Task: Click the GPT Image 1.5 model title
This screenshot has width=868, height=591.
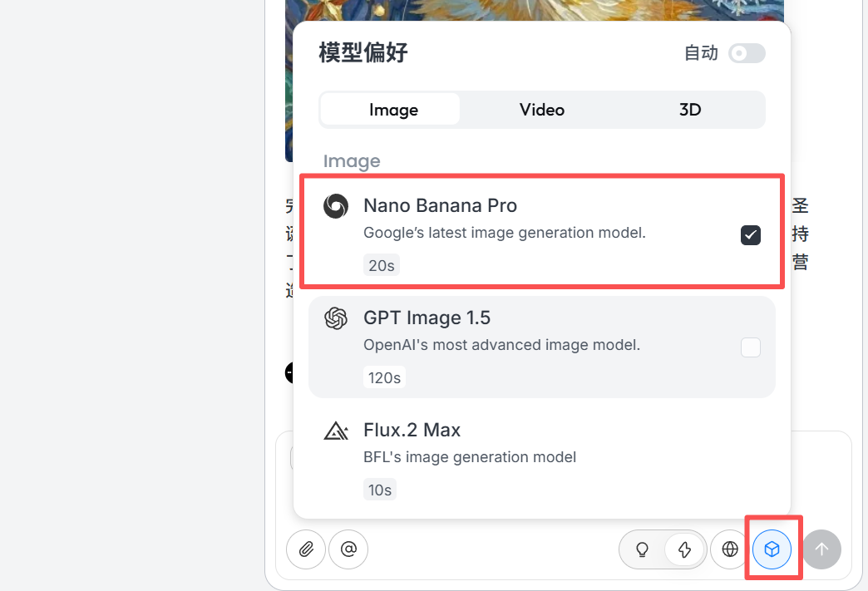Action: (x=427, y=318)
